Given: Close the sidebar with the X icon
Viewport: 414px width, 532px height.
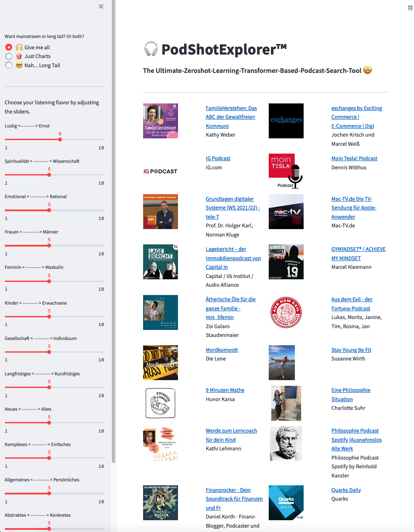Looking at the screenshot, I should 101,7.
